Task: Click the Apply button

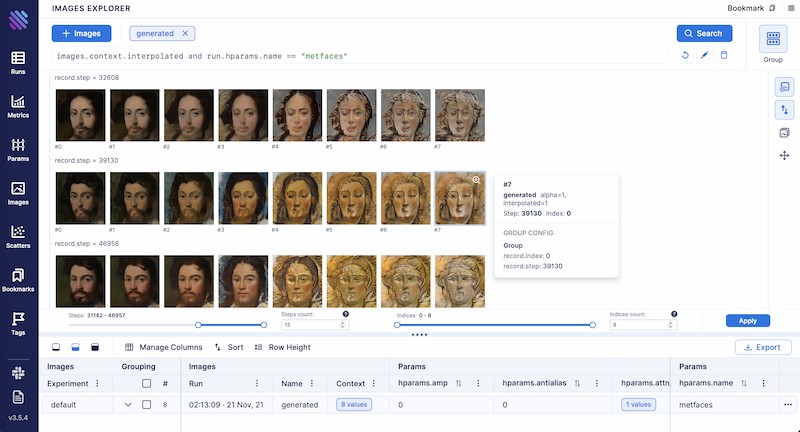Action: pos(748,321)
